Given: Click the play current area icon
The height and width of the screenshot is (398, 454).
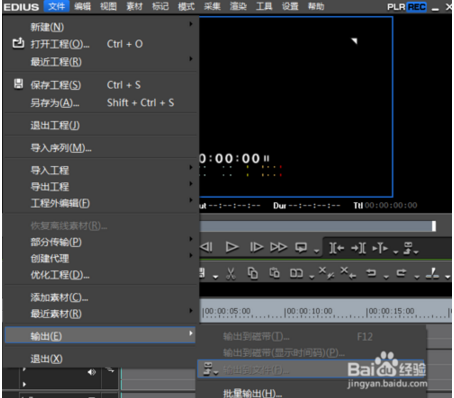Looking at the screenshot, I should [x=380, y=248].
